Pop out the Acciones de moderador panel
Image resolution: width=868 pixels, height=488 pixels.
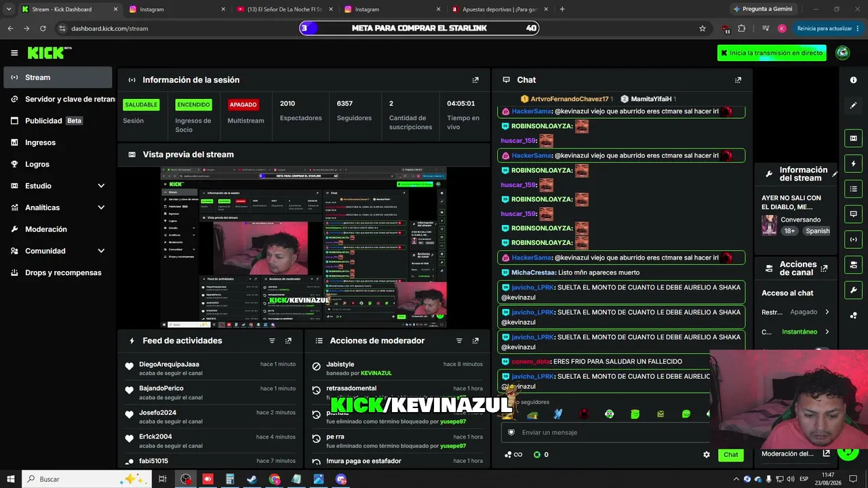pos(475,341)
